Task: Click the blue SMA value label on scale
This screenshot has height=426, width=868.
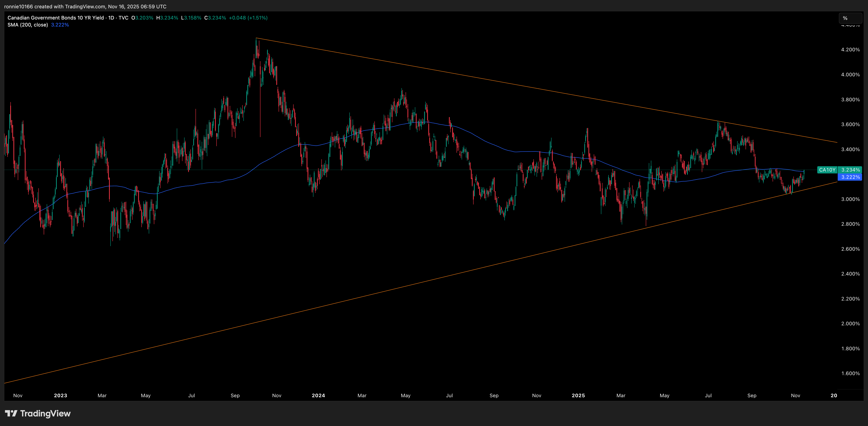Action: pyautogui.click(x=850, y=178)
